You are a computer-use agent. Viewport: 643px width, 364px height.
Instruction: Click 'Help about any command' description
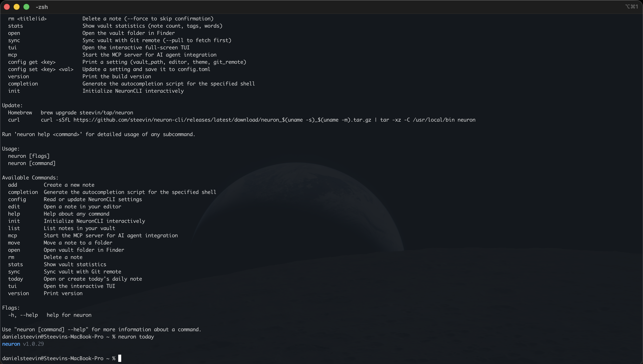(77, 214)
